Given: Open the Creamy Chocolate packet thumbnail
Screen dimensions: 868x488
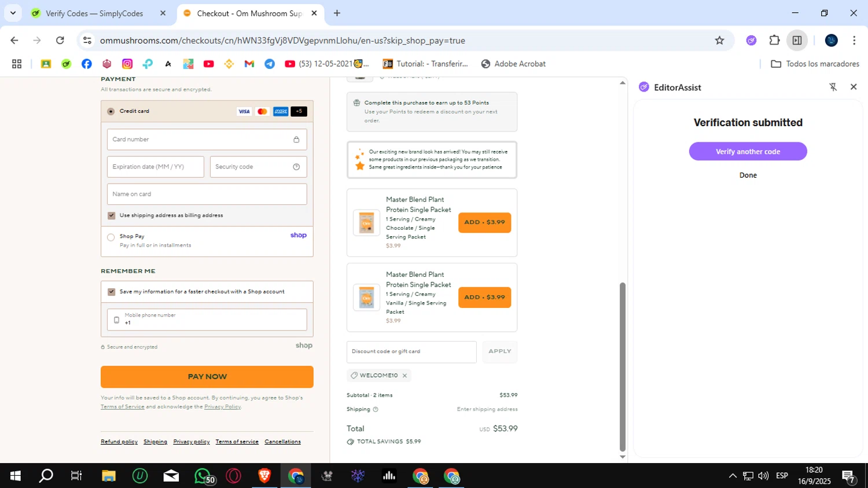Looking at the screenshot, I should click(366, 223).
